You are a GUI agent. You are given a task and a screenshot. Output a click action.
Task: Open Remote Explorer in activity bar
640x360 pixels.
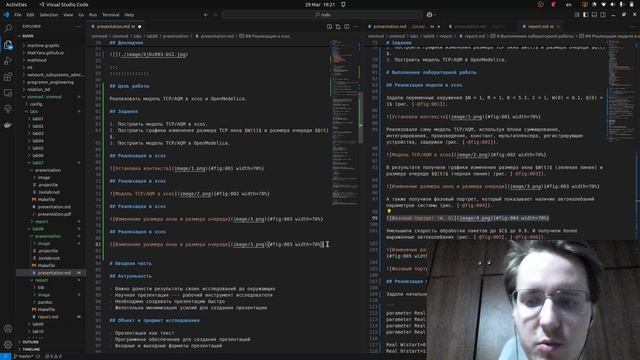click(8, 93)
